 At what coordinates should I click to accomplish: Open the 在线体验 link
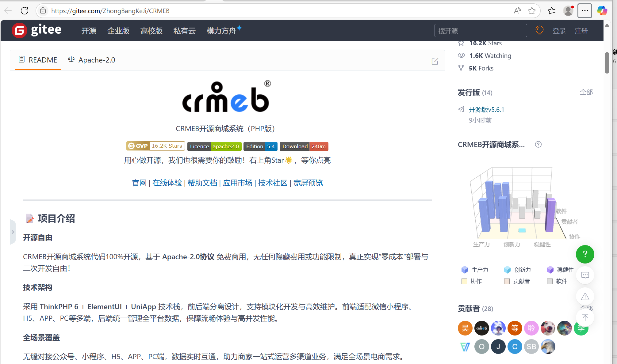[167, 183]
